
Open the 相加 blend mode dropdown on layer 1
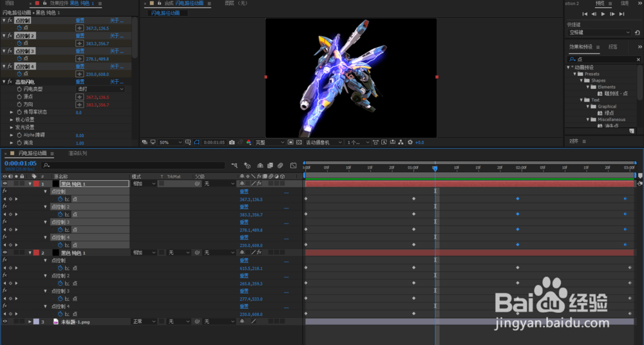point(144,183)
